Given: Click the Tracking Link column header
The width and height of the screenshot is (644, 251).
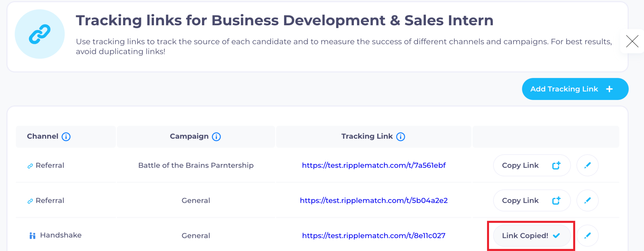Looking at the screenshot, I should [x=367, y=136].
